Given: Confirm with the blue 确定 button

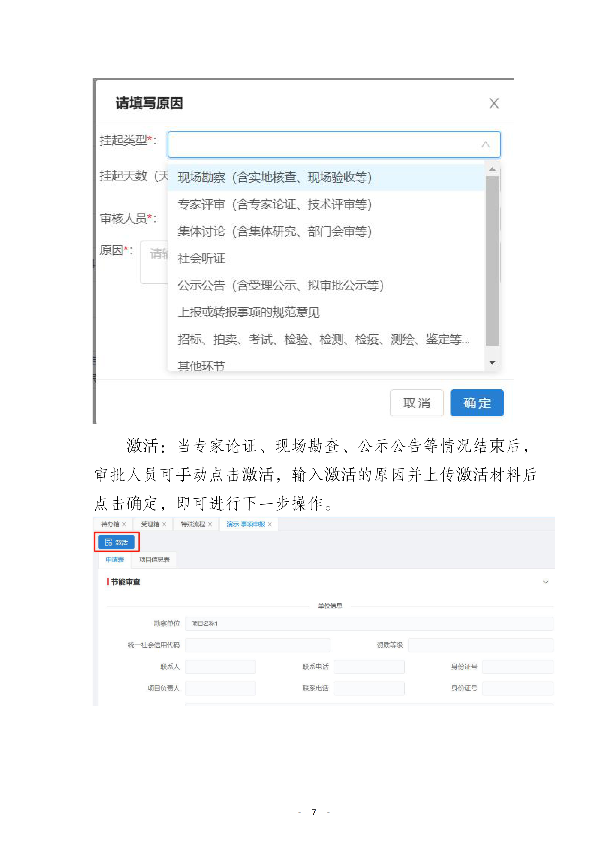Looking at the screenshot, I should (477, 403).
